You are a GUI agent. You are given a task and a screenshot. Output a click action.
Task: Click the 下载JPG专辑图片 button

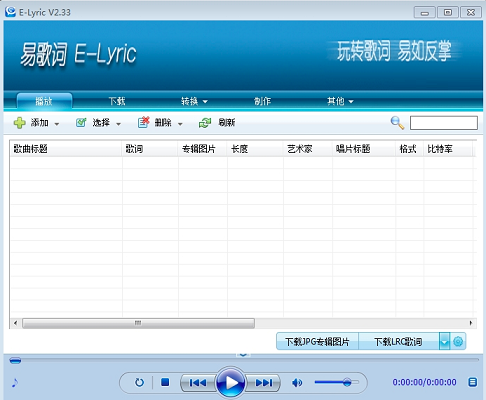(x=317, y=341)
